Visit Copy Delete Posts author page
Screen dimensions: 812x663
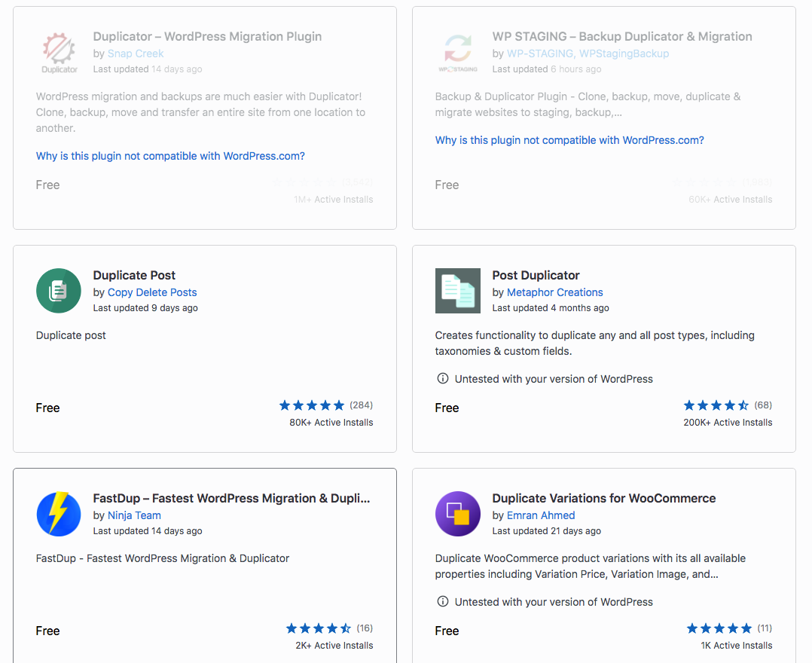pyautogui.click(x=152, y=292)
